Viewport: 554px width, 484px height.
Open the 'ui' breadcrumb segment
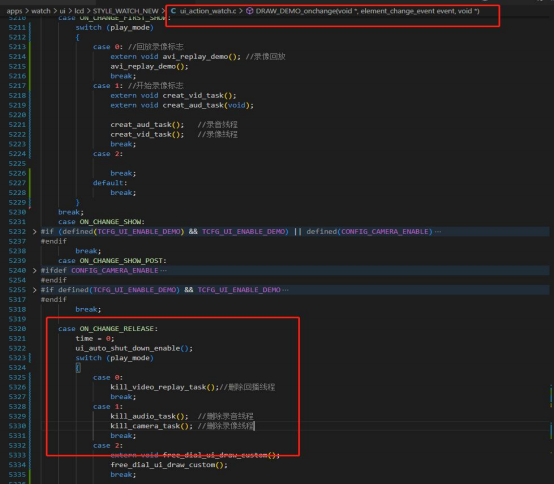63,11
